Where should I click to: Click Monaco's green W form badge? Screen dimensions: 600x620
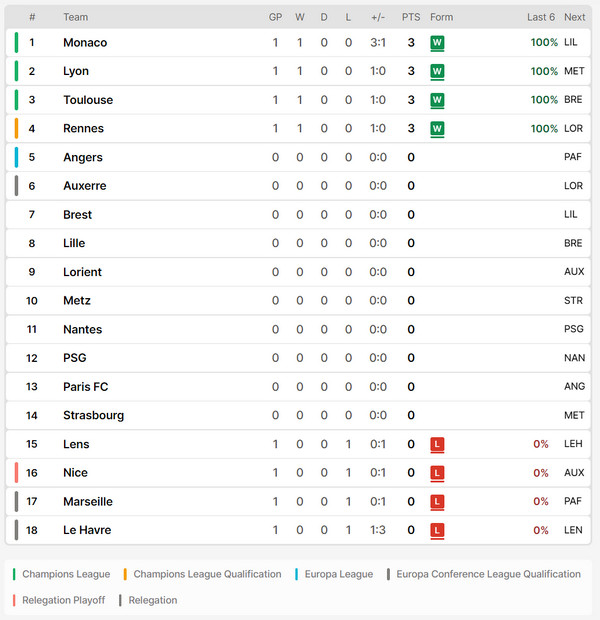[437, 43]
